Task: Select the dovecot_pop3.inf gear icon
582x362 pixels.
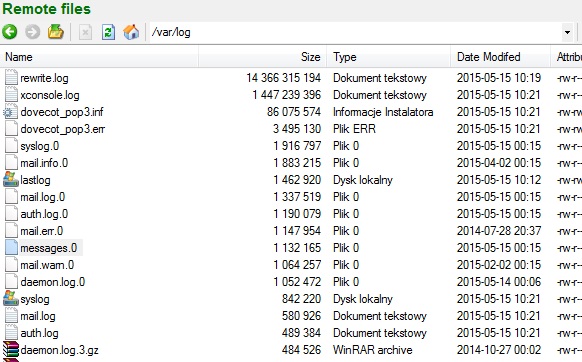Action: 10,112
